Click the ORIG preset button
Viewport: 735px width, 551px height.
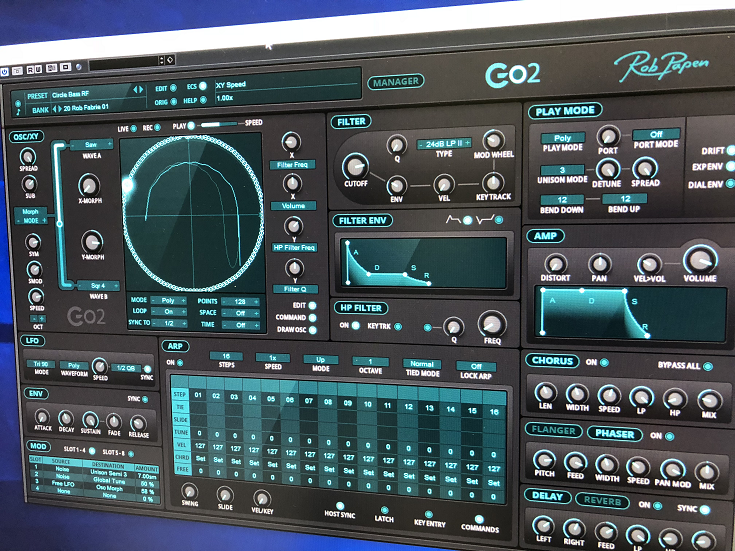tap(173, 102)
